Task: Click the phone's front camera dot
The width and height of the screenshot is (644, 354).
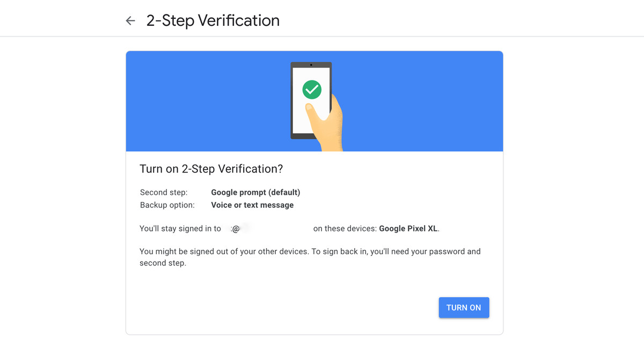Action: [x=311, y=65]
